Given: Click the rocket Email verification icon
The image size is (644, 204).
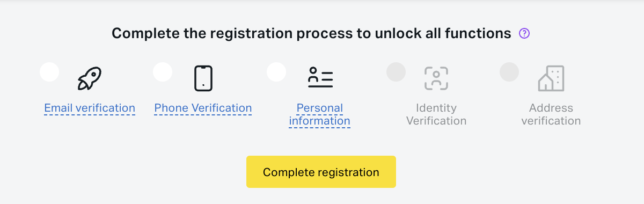Looking at the screenshot, I should pos(90,78).
